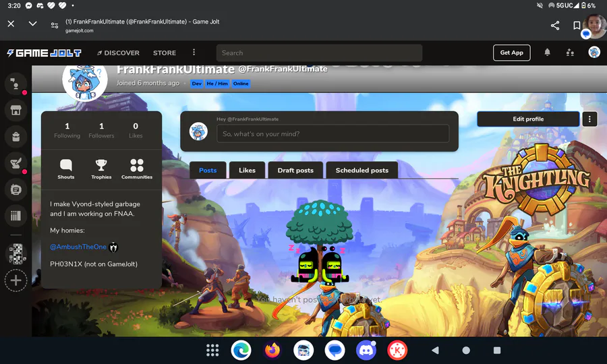Screen dimensions: 607x364
Task: Open Discord from the taskbar
Action: click(366, 351)
